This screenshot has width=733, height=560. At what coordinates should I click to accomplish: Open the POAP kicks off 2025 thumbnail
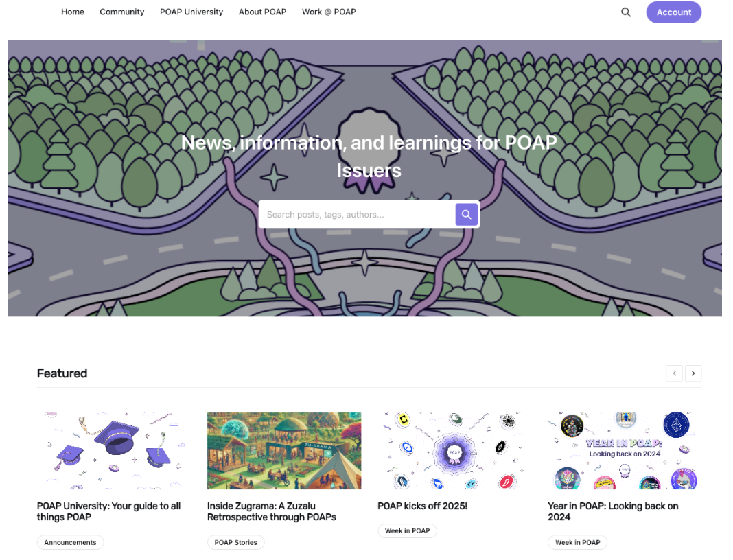454,451
